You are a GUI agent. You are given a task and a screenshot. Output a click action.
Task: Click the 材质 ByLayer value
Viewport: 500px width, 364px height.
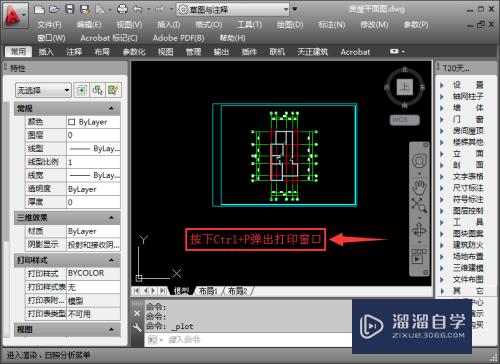[x=93, y=231]
